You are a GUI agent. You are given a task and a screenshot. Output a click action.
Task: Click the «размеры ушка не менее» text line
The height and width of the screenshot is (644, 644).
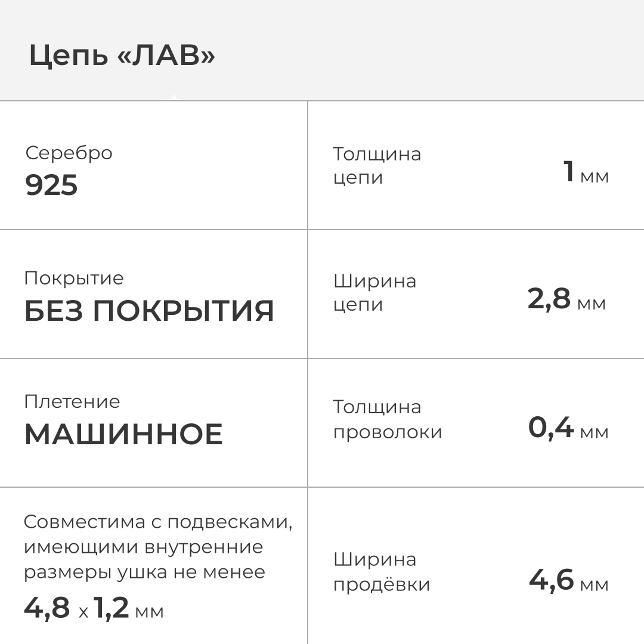tap(145, 572)
